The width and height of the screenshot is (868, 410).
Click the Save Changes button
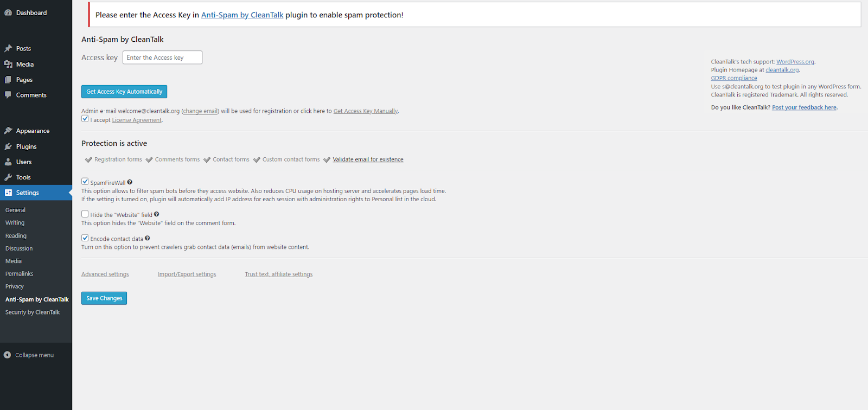[x=104, y=298]
